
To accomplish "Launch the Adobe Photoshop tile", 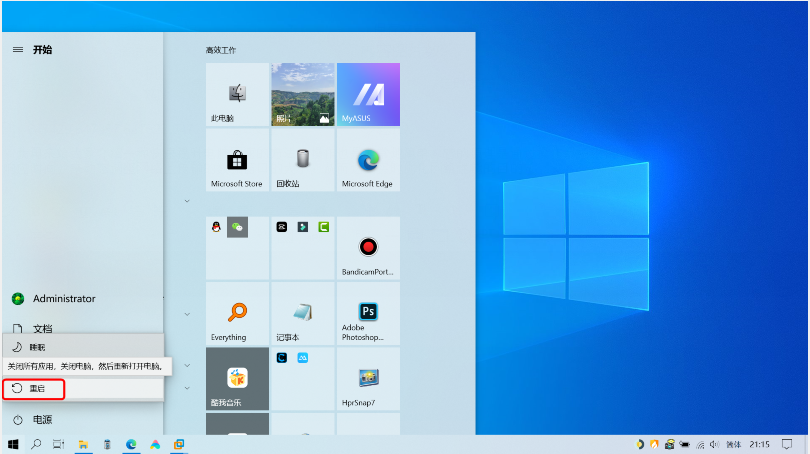I will pos(368,314).
